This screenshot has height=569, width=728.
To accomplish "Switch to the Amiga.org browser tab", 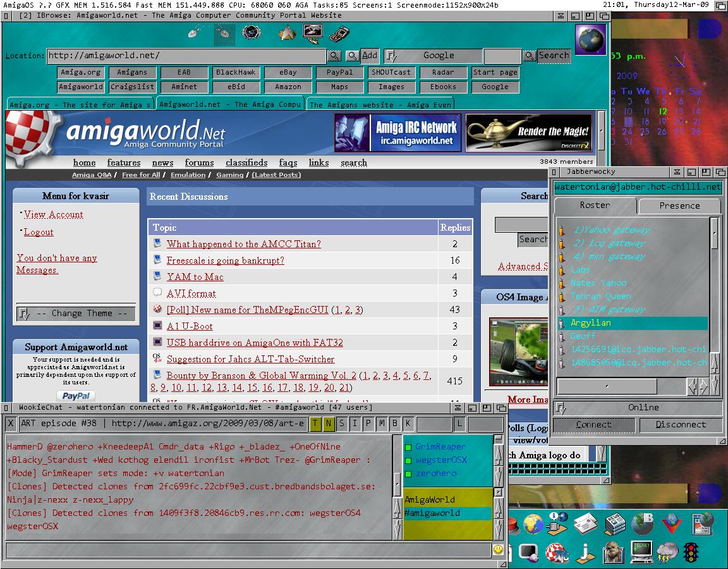I will (80, 105).
